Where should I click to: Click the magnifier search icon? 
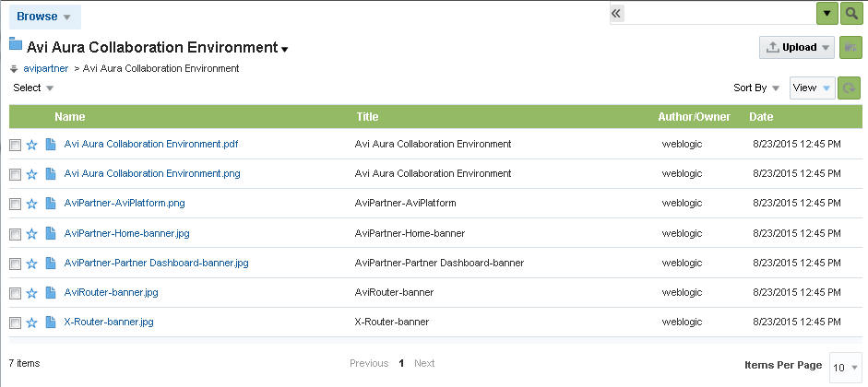pyautogui.click(x=850, y=13)
